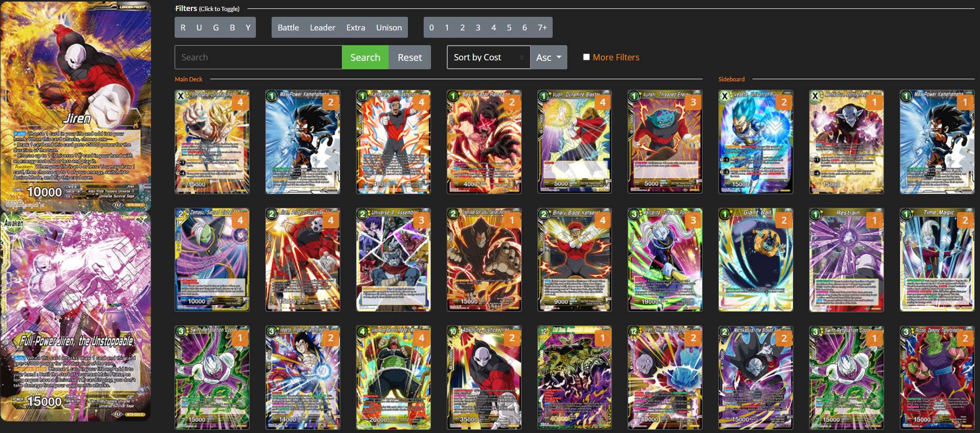Select the Jiren, Universe's Strongest card
Image resolution: width=980 pixels, height=433 pixels.
pyautogui.click(x=665, y=378)
